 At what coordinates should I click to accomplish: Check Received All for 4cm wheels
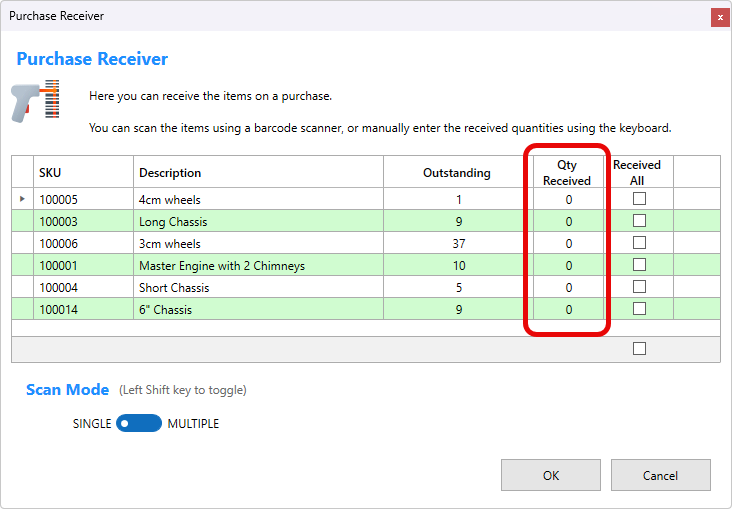pyautogui.click(x=639, y=199)
